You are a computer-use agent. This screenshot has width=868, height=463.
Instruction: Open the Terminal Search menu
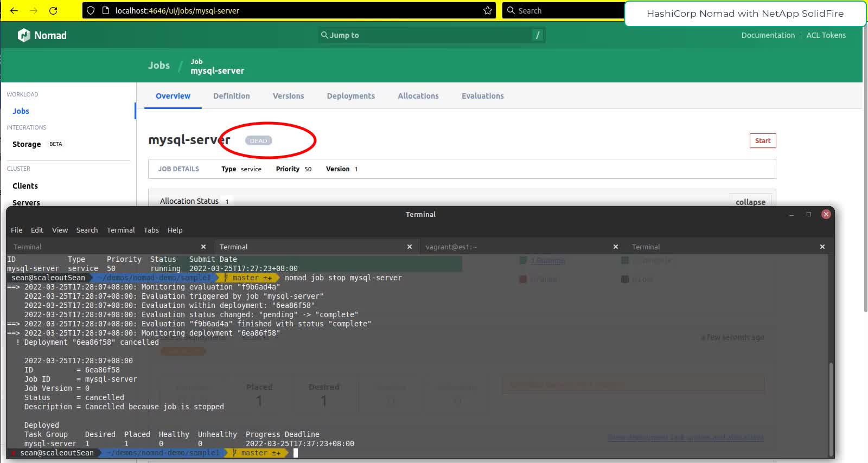tap(87, 230)
